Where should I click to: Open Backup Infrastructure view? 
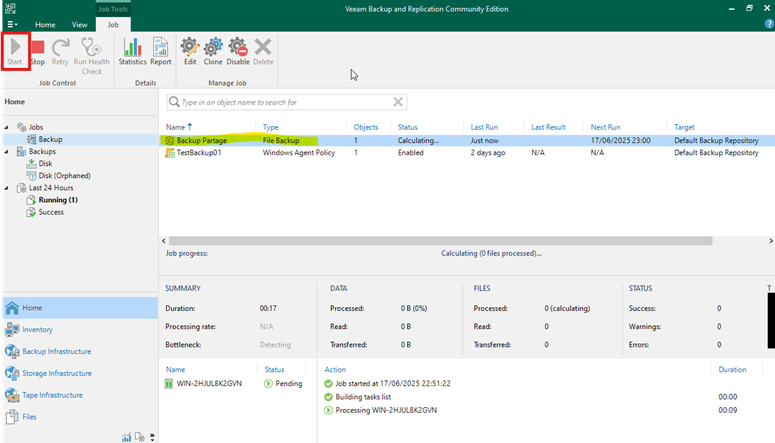[56, 351]
